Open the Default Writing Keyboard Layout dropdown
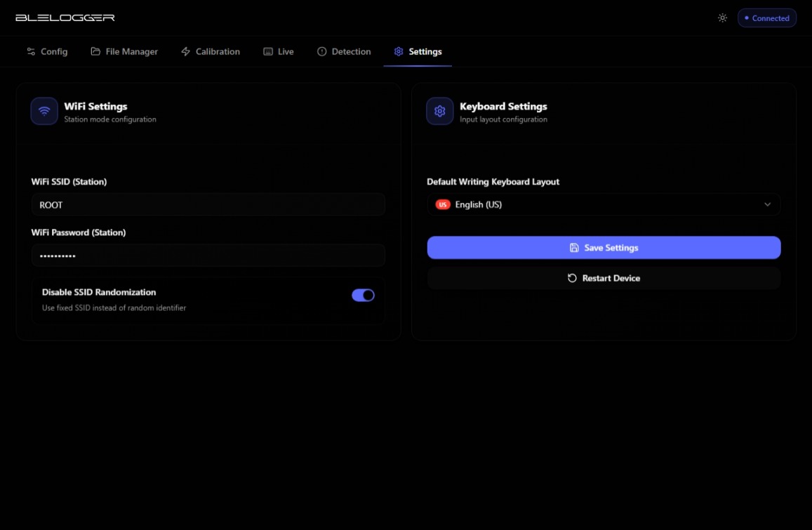The width and height of the screenshot is (812, 530). tap(604, 205)
